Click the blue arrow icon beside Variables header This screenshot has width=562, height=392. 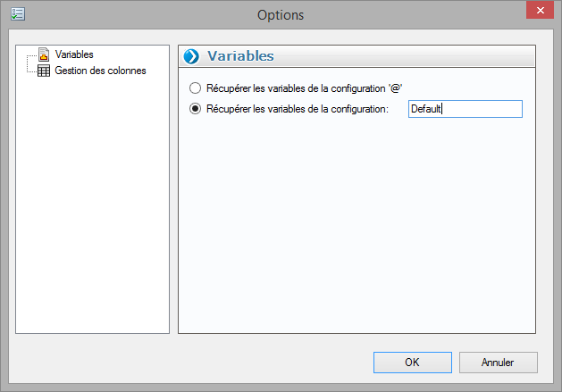pyautogui.click(x=191, y=56)
